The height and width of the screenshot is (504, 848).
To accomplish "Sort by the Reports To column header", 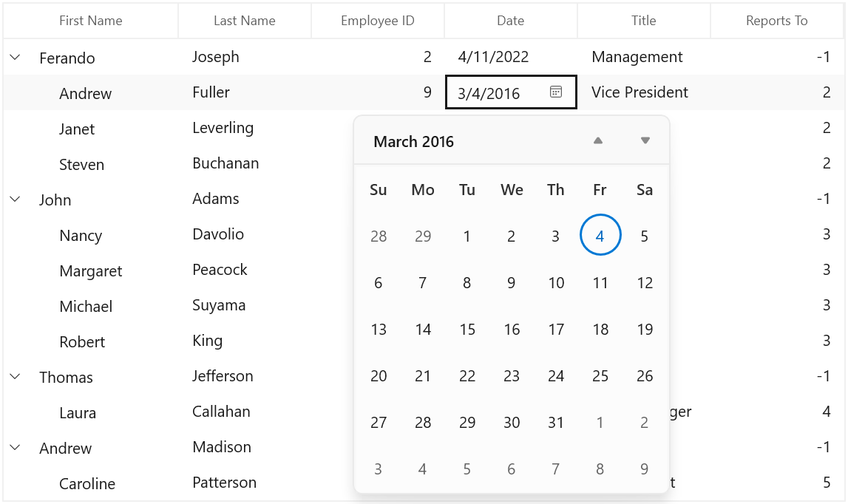I will tap(776, 21).
